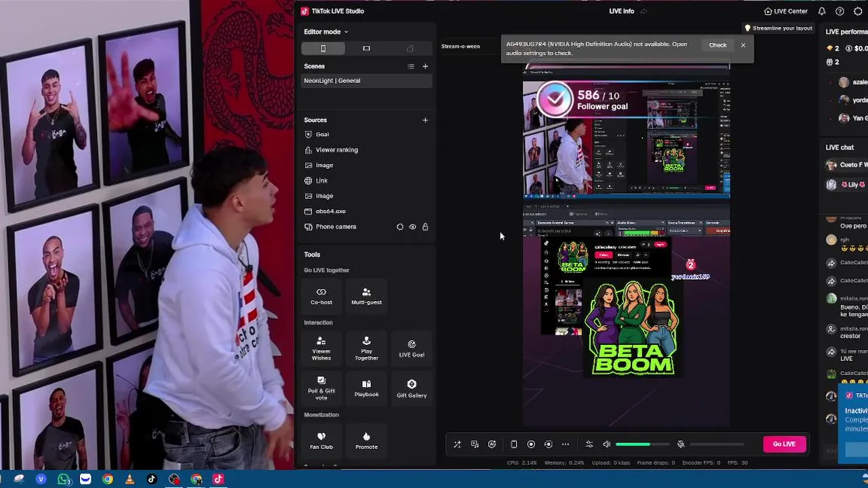Image resolution: width=868 pixels, height=488 pixels.
Task: Click the dotted-circle capture icon in toolbar
Action: pyautogui.click(x=549, y=445)
